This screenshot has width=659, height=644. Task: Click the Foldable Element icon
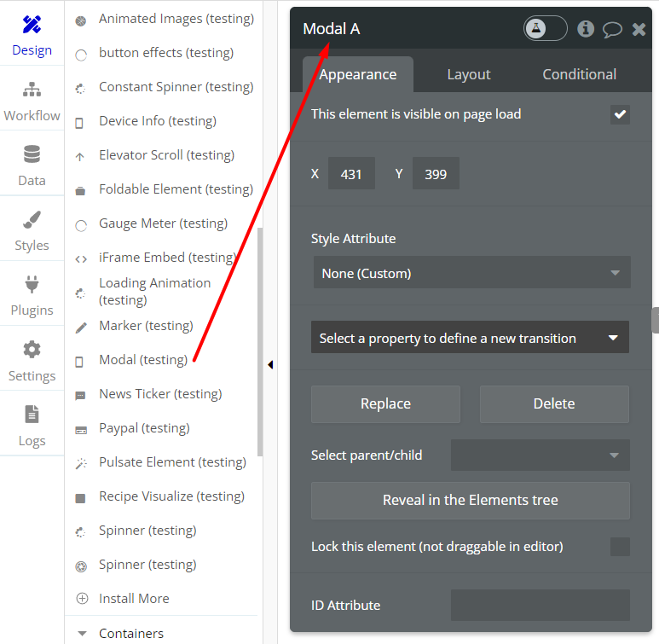pyautogui.click(x=80, y=191)
